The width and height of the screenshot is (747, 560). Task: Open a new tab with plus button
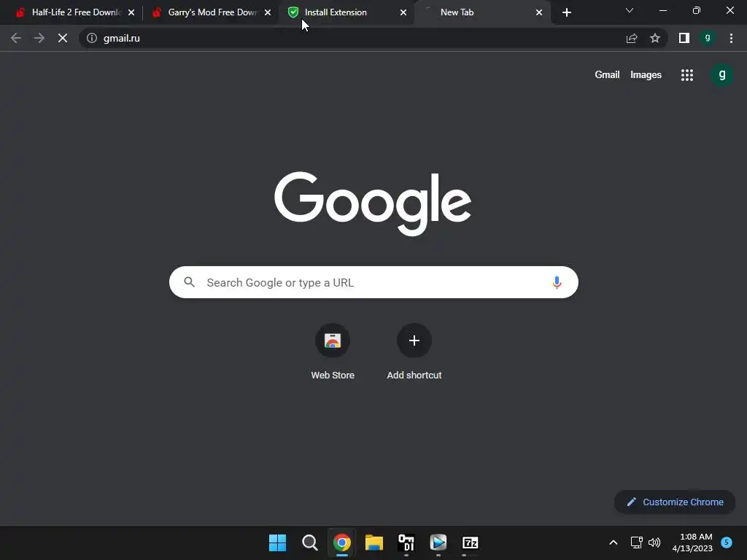click(x=566, y=12)
